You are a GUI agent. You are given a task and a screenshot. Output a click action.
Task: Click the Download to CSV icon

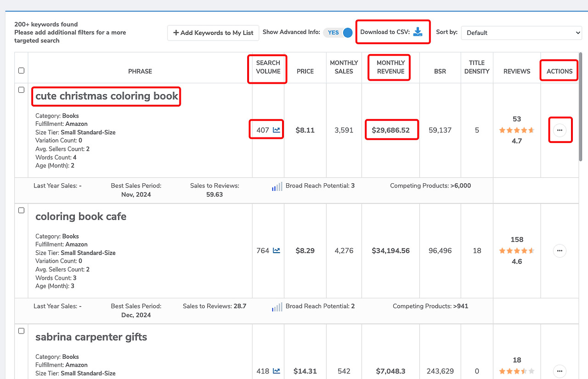click(418, 32)
